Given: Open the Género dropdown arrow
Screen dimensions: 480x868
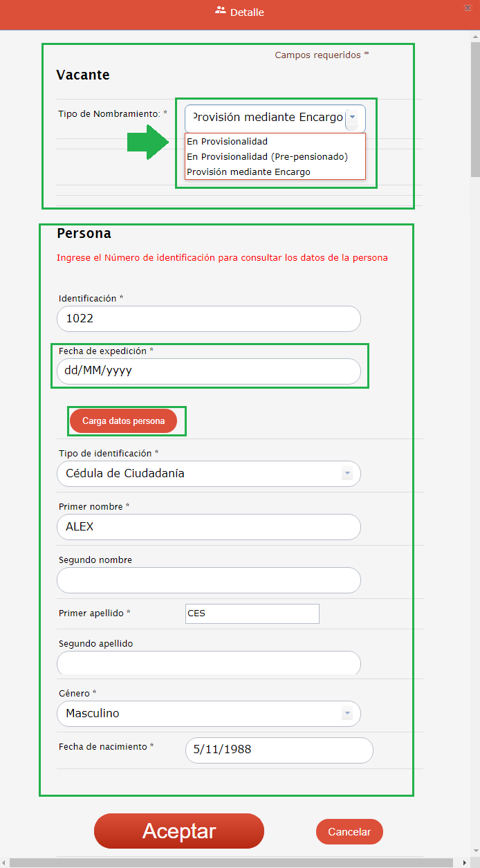Looking at the screenshot, I should [x=347, y=714].
